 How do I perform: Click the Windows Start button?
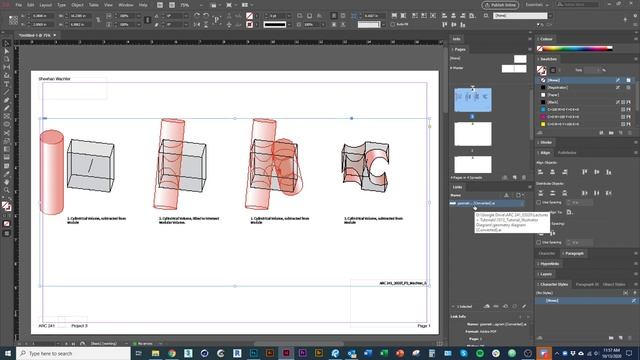(8, 353)
